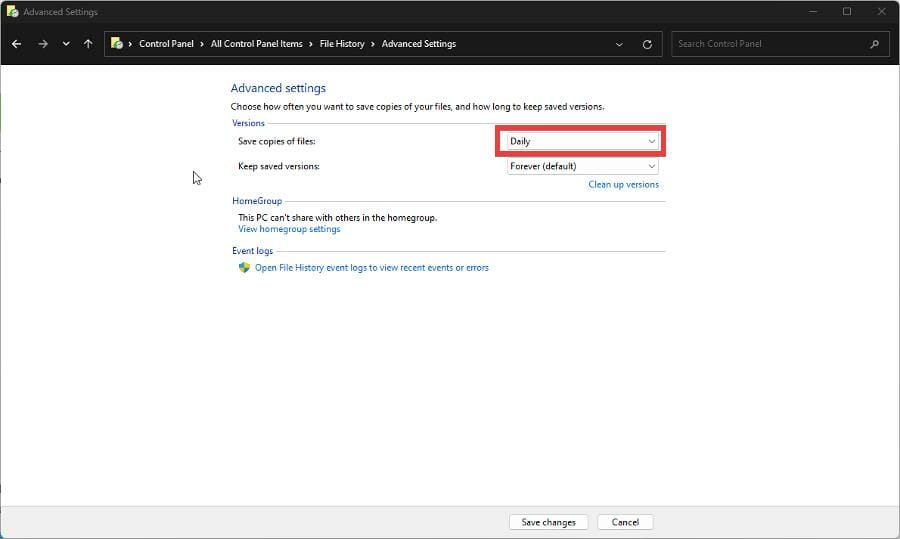
Task: Open File History event logs link
Action: tap(372, 267)
